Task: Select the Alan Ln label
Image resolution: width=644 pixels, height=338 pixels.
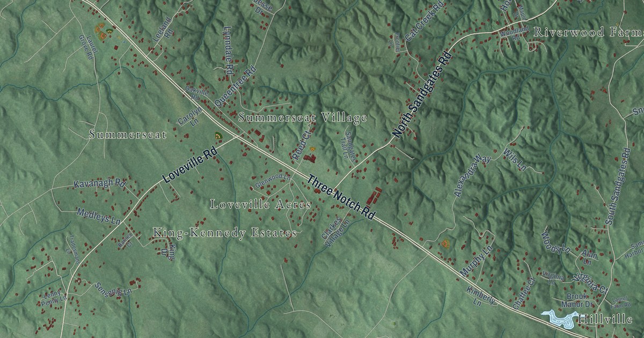Action: click(589, 256)
